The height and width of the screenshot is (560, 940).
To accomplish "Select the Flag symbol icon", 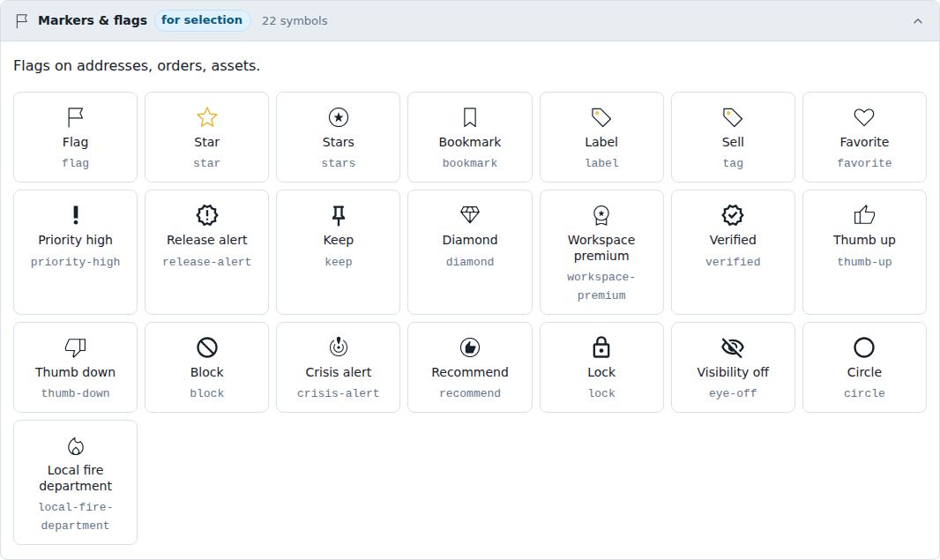I will (75, 117).
